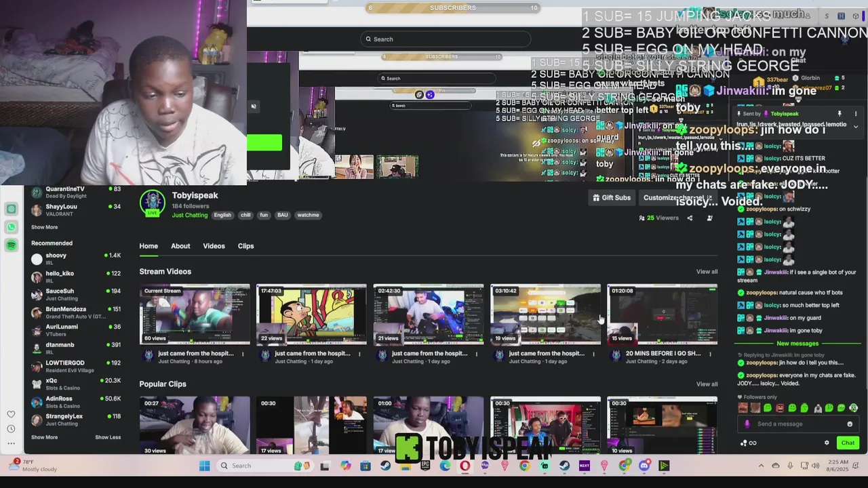868x488 pixels.
Task: View all Stream Videos
Action: (707, 272)
